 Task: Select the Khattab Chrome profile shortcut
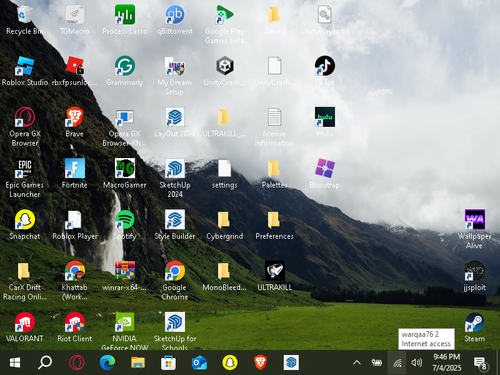pyautogui.click(x=75, y=271)
